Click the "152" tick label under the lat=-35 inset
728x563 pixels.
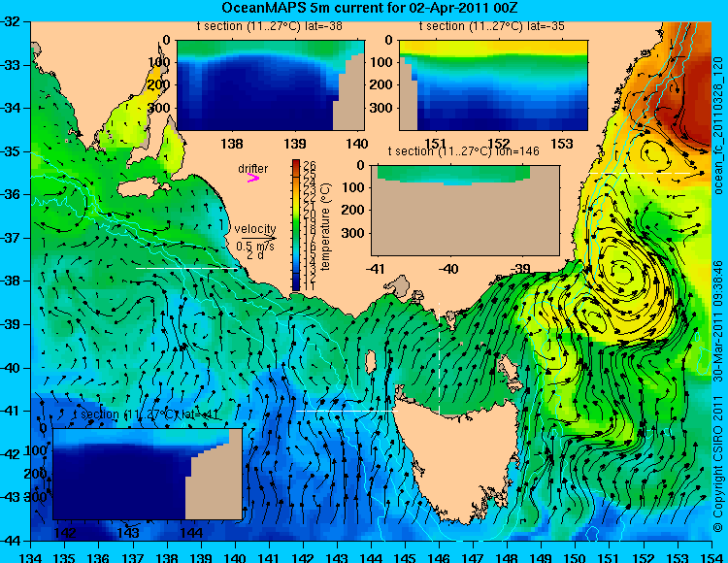499,144
